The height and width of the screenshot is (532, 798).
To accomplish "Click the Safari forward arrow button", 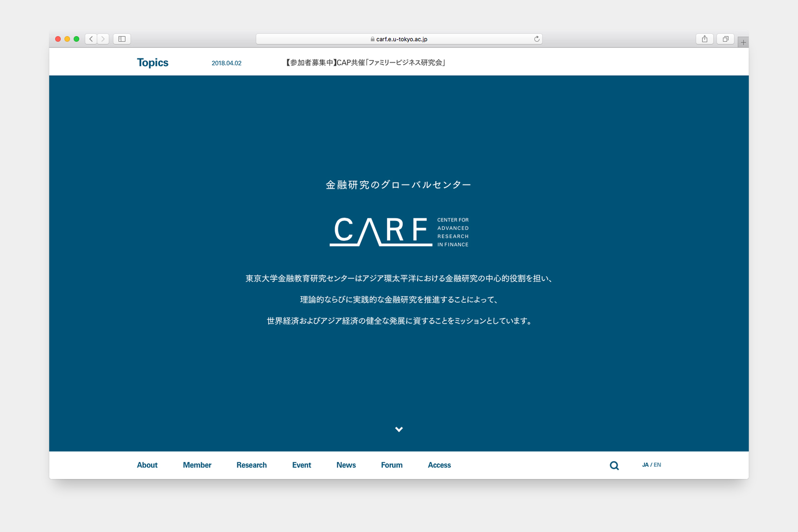I will (x=103, y=39).
